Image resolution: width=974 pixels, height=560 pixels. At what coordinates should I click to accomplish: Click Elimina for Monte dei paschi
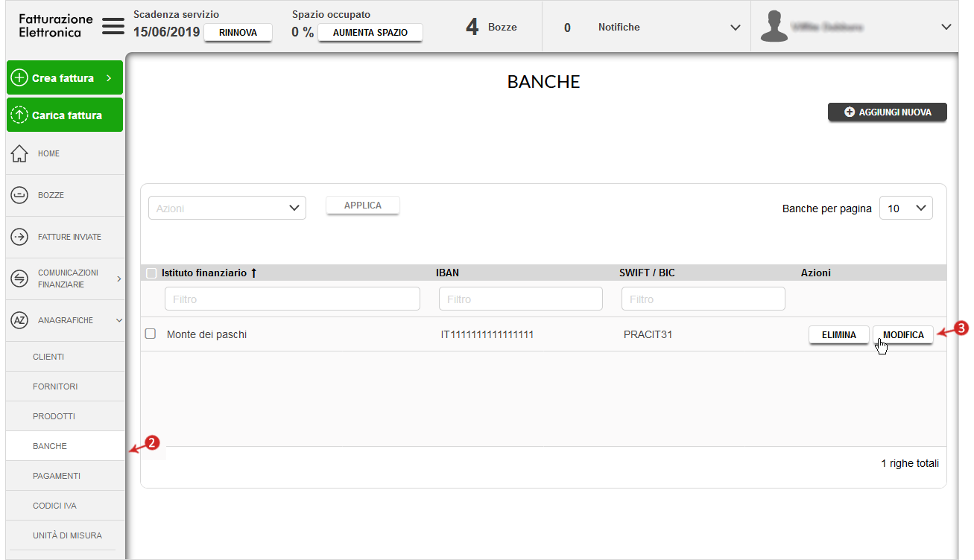839,335
